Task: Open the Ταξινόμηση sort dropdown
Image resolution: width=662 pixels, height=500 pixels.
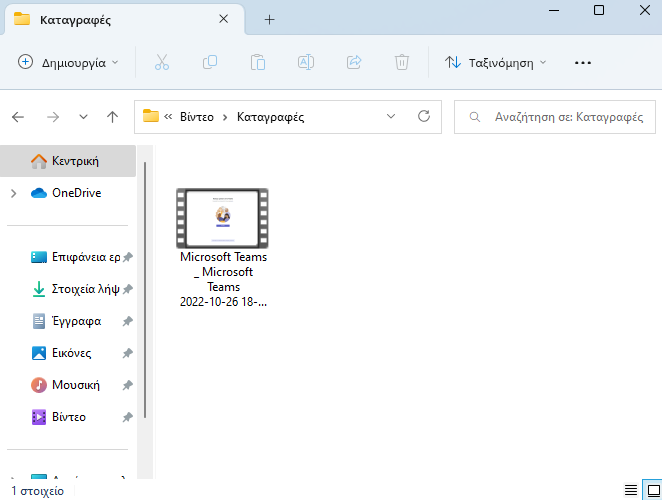Action: point(496,62)
